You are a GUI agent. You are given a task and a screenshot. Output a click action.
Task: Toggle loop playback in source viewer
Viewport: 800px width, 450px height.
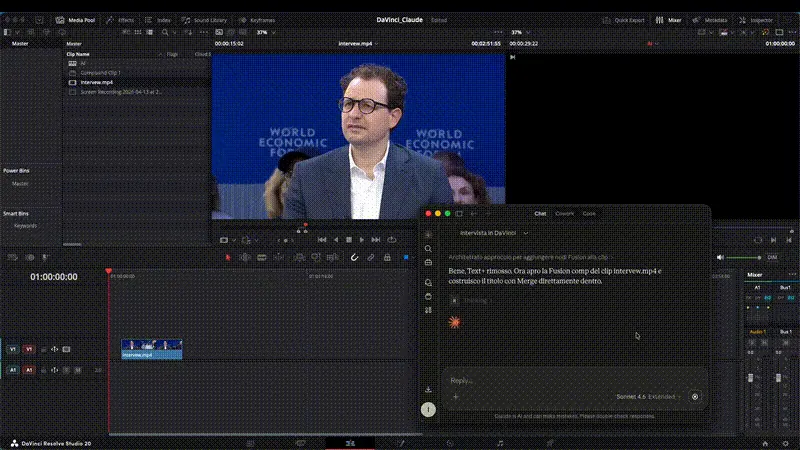391,240
